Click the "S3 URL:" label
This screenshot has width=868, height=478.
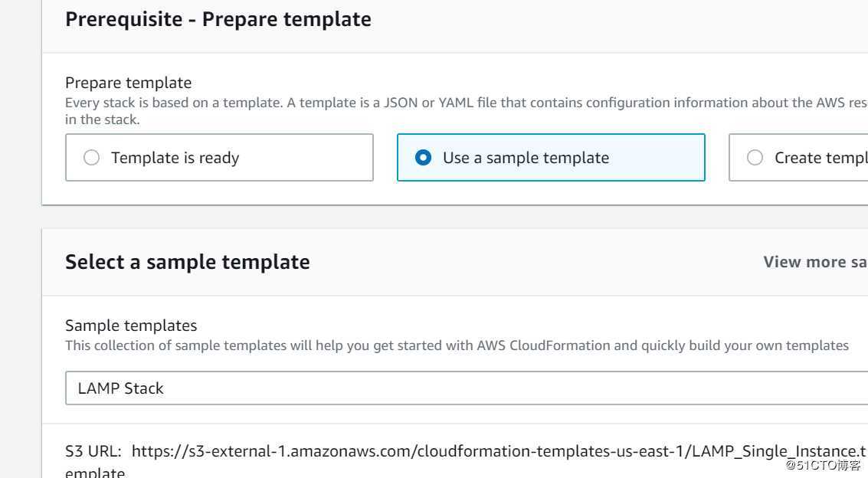(x=94, y=451)
